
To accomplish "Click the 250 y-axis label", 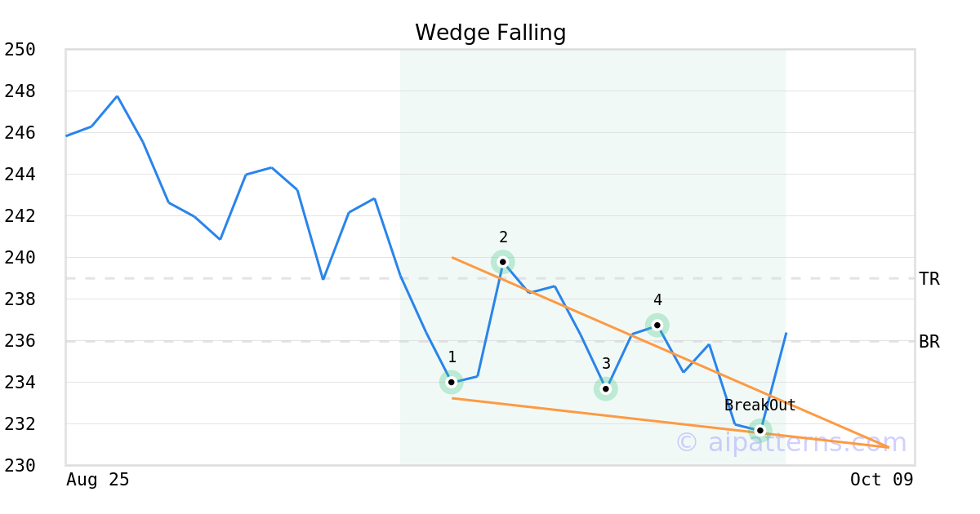I will (x=20, y=50).
